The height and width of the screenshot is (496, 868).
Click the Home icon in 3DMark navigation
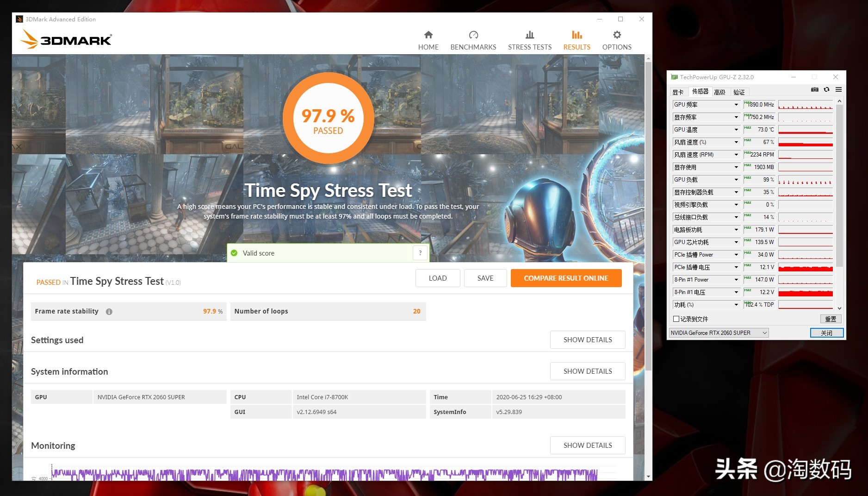pos(428,35)
